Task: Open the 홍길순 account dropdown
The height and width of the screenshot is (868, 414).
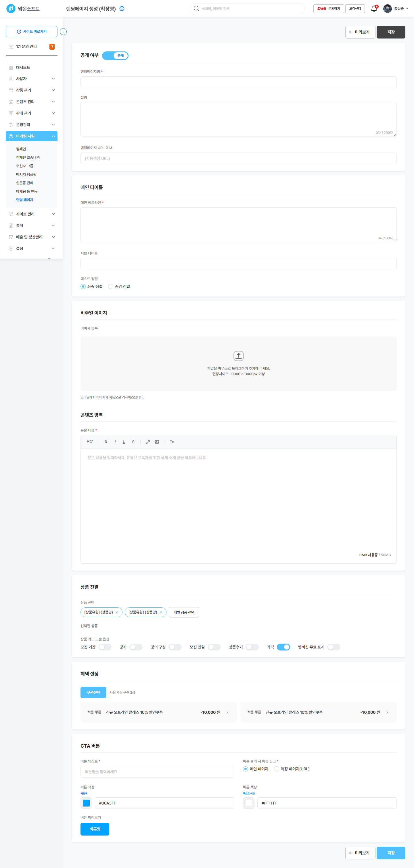Action: pos(407,9)
